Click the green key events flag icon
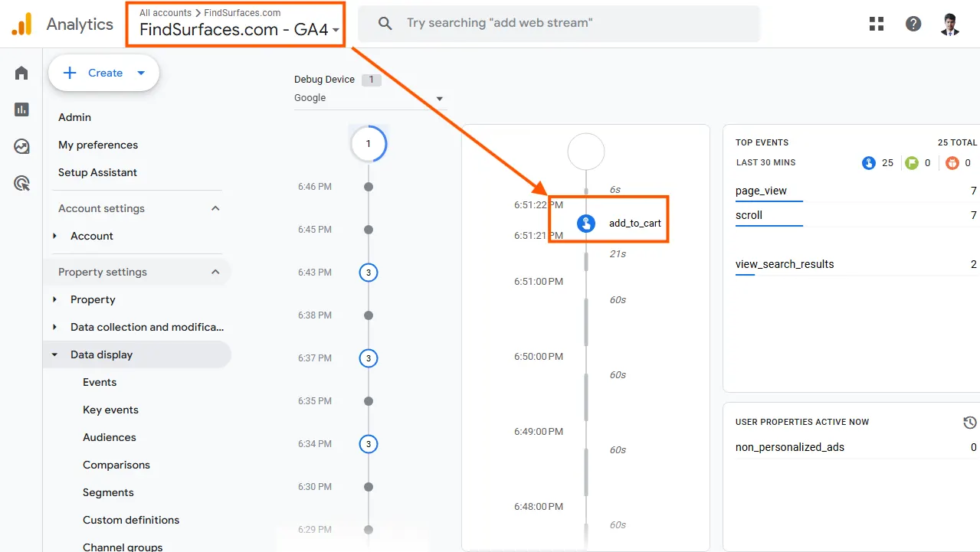 tap(911, 163)
